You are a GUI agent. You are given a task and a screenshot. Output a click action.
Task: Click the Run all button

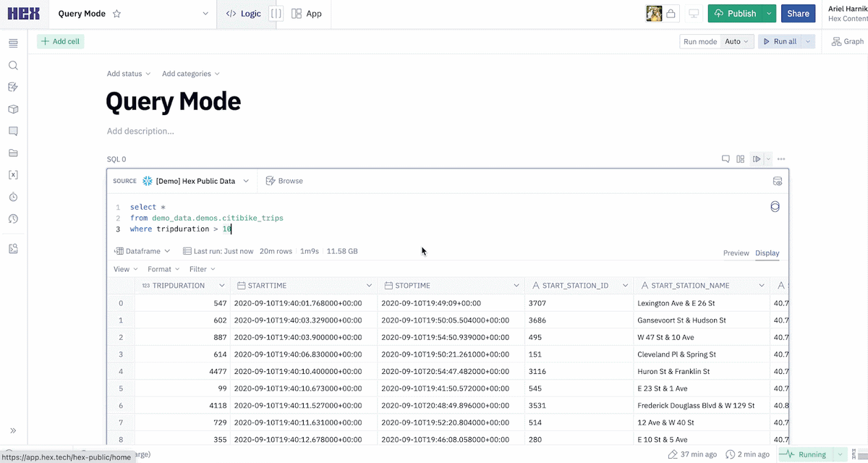coord(780,41)
